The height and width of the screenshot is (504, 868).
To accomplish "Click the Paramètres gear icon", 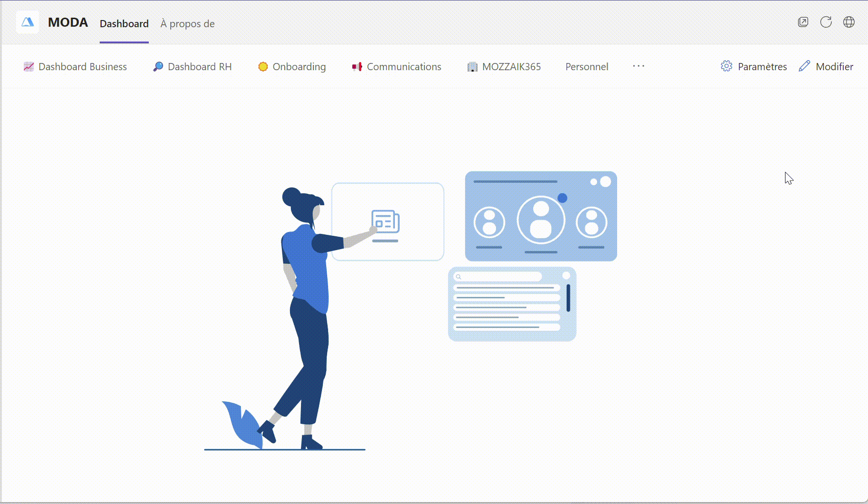I will click(x=726, y=66).
